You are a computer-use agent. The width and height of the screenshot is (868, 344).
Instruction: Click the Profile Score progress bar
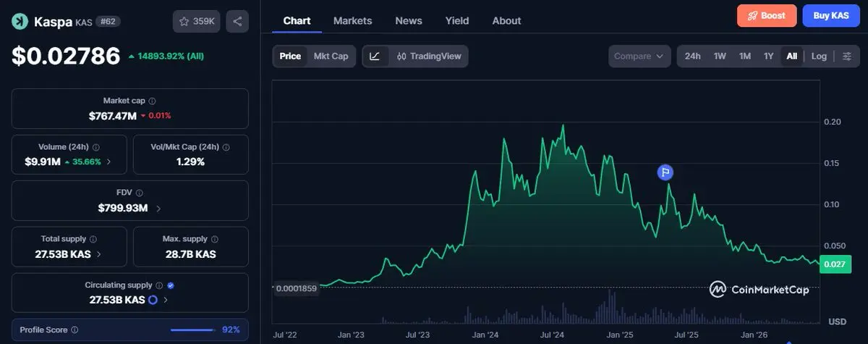pyautogui.click(x=193, y=330)
